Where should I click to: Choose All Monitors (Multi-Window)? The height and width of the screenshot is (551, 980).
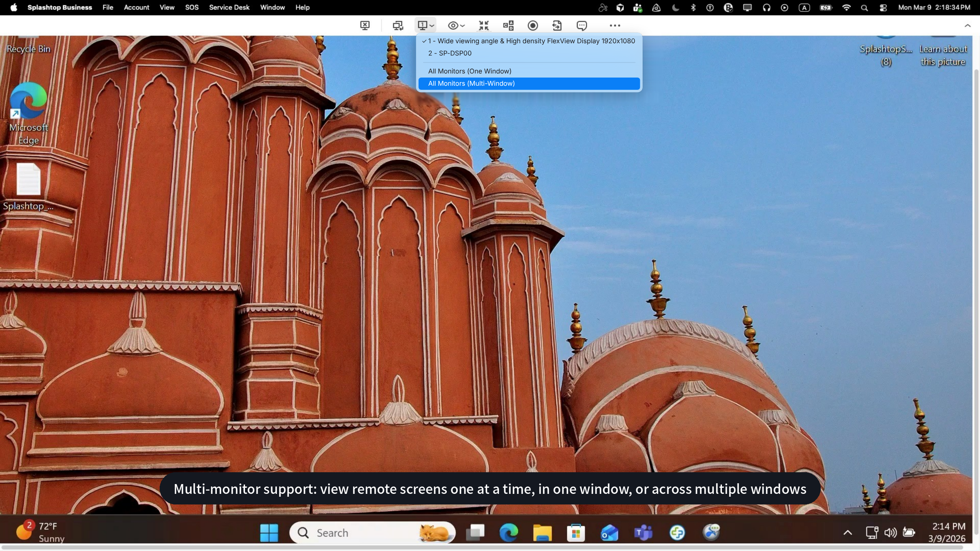pos(529,83)
